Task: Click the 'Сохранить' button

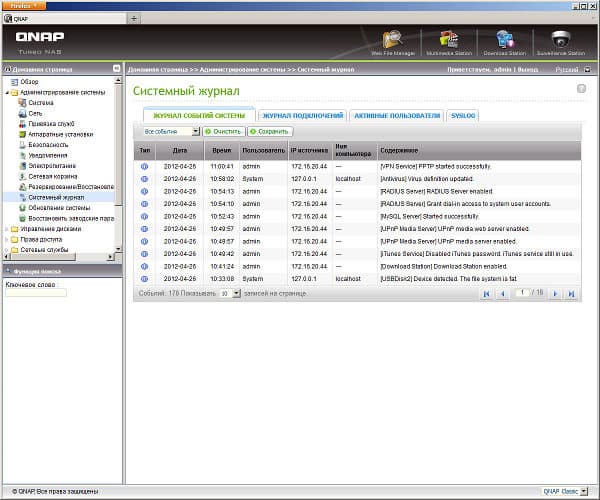Action: [x=270, y=131]
